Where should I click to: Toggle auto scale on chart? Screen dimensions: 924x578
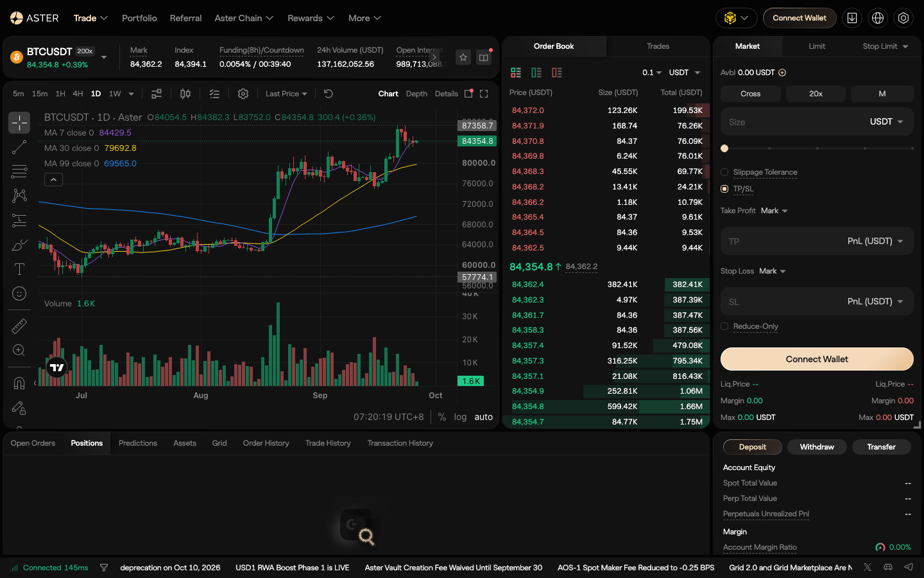click(484, 417)
